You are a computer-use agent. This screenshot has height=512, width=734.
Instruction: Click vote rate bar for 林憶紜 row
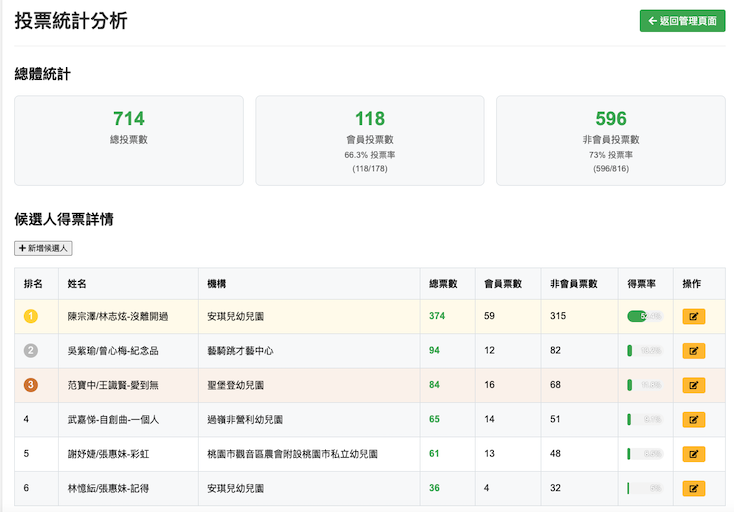(645, 488)
